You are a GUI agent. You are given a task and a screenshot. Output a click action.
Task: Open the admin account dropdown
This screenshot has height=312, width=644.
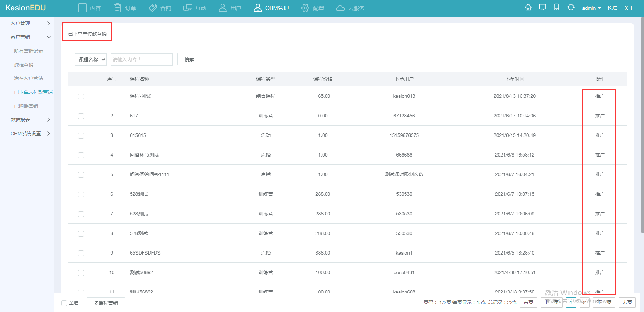(591, 8)
